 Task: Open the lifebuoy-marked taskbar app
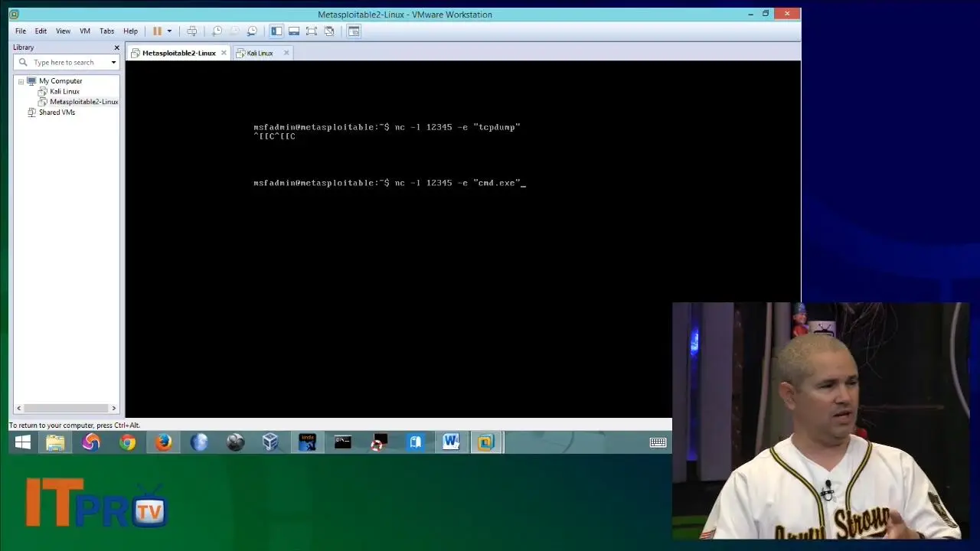tap(378, 442)
